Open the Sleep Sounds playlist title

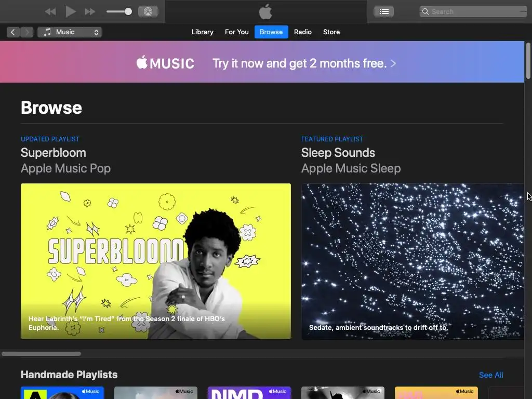[338, 153]
